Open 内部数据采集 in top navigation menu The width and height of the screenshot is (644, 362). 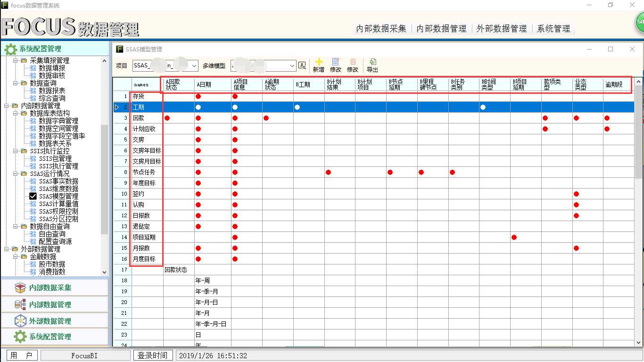381,28
